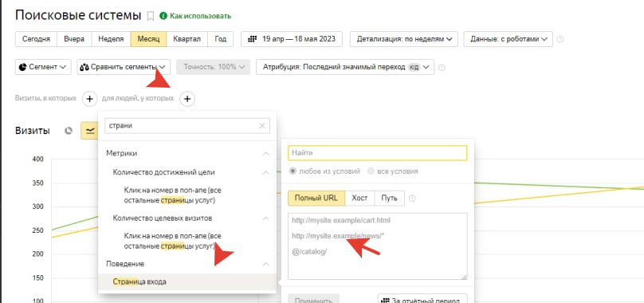644x303 pixels.
Task: Open 'Детализация: по неделям' dropdown
Action: [404, 39]
